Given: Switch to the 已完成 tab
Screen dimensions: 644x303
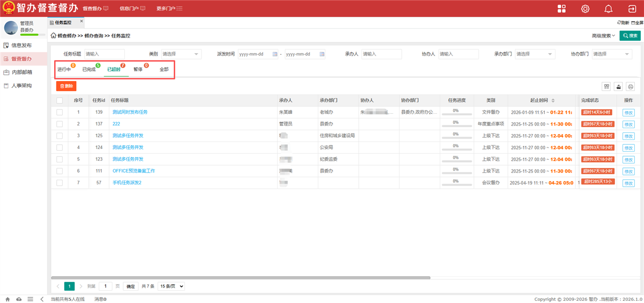Looking at the screenshot, I should tap(89, 70).
